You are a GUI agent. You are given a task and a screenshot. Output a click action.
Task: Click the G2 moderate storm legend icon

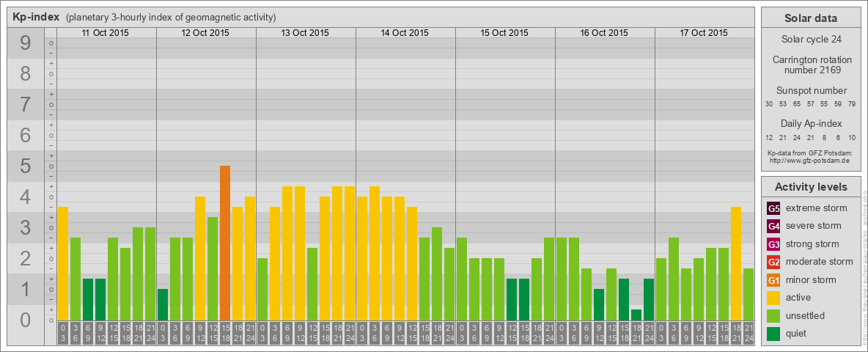773,262
